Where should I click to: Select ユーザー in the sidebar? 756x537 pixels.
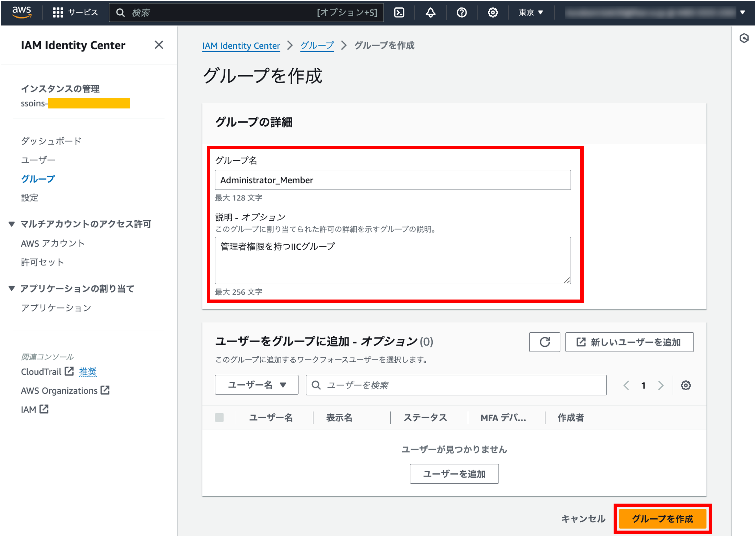38,160
